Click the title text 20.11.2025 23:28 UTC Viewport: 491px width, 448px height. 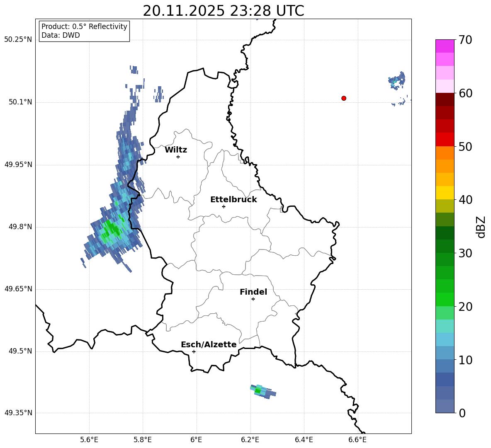(223, 11)
